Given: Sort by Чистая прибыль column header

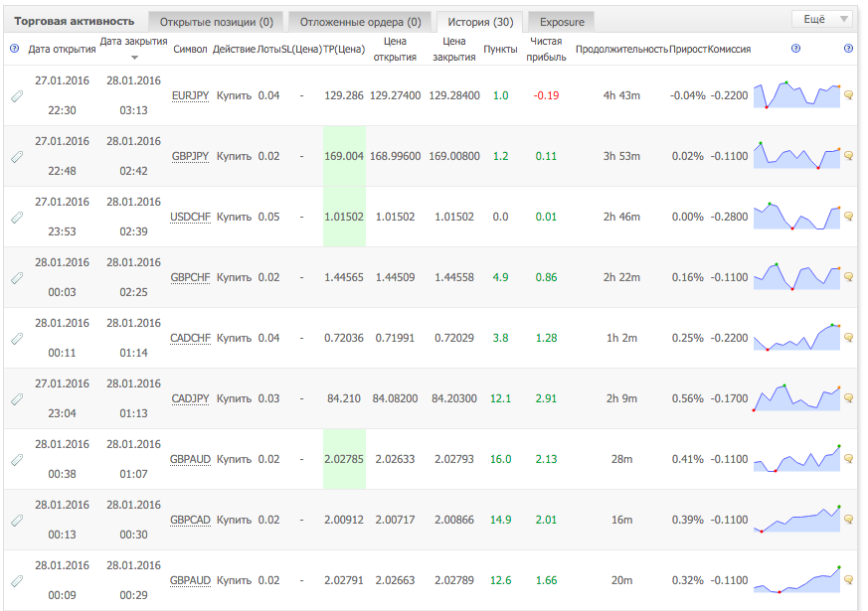Looking at the screenshot, I should tap(547, 50).
